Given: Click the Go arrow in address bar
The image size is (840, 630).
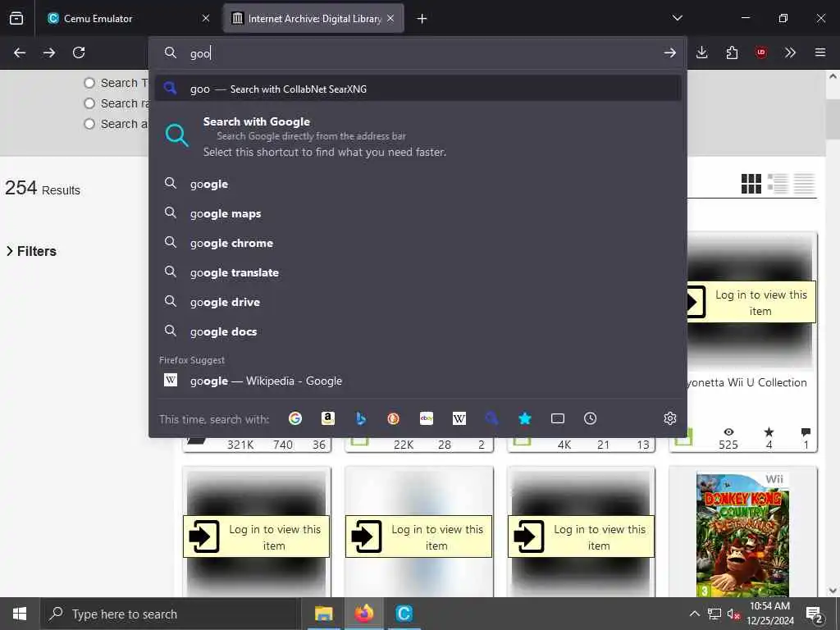Looking at the screenshot, I should [x=669, y=52].
